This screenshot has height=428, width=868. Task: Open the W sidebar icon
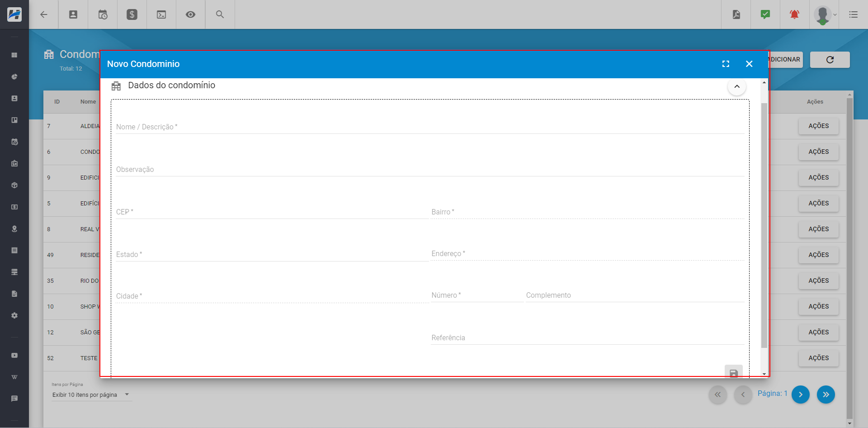click(x=14, y=377)
